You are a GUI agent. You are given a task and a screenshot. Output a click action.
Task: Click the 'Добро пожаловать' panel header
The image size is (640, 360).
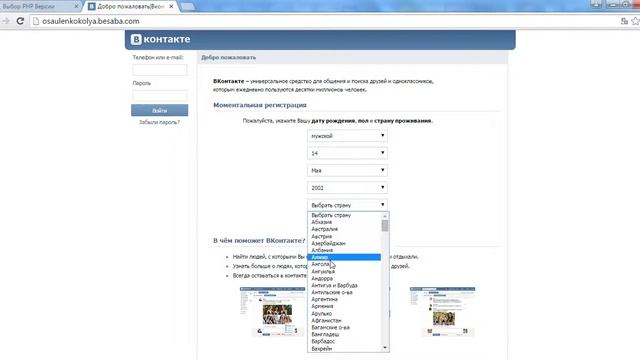[x=353, y=58]
